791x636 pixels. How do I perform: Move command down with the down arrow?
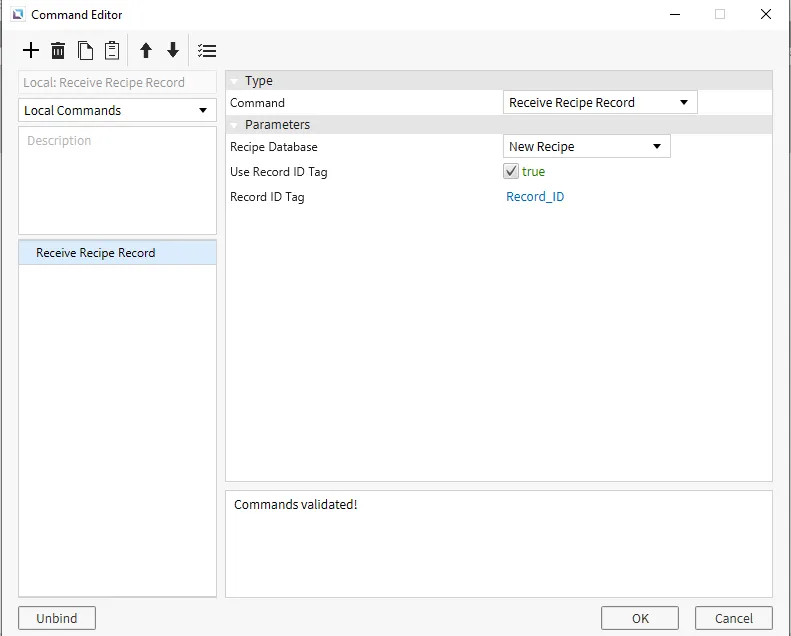[173, 51]
